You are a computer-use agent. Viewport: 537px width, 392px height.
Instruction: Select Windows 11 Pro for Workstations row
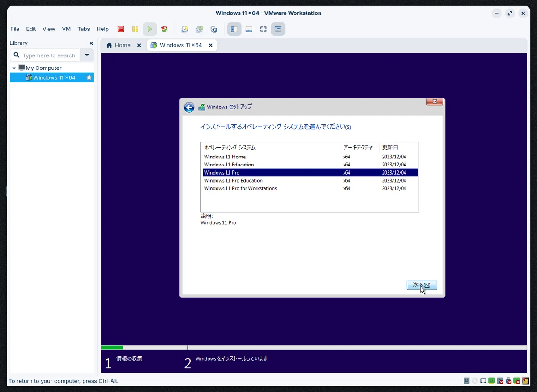(x=310, y=188)
